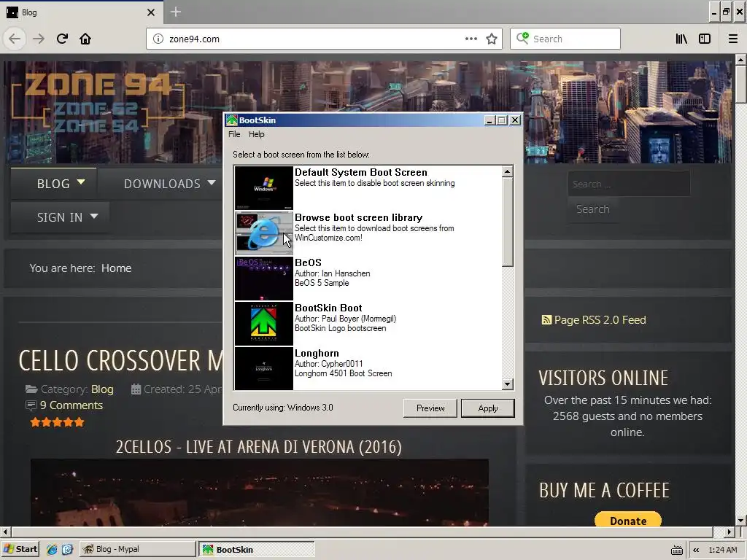Image resolution: width=747 pixels, height=560 pixels.
Task: Toggle the browser sidebar icon
Action: [705, 39]
